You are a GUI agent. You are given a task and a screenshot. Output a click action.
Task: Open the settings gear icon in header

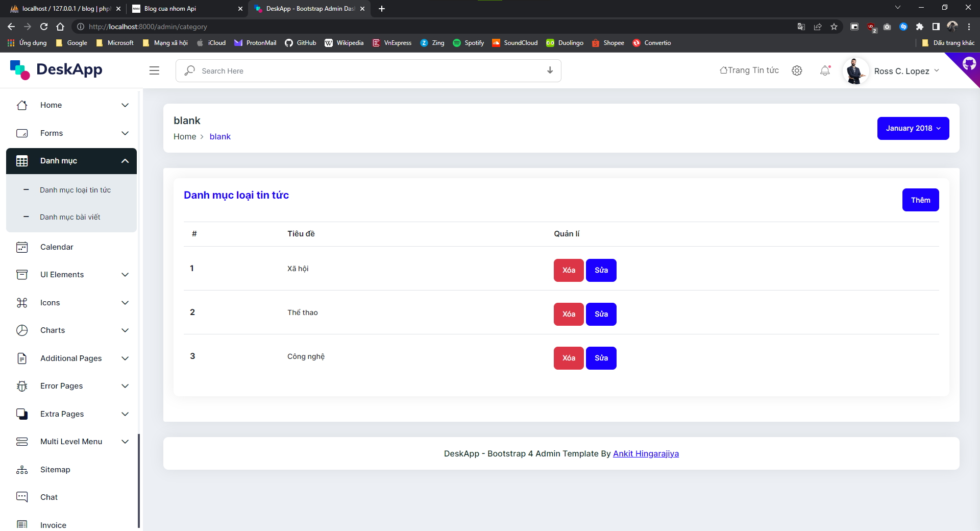click(797, 70)
